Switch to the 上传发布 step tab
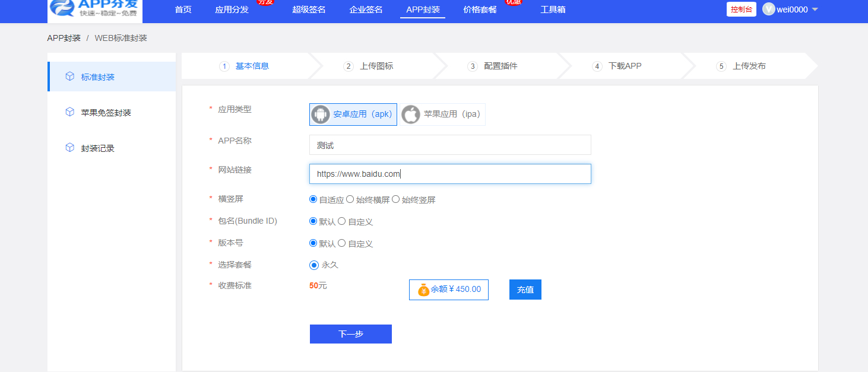The image size is (868, 372). 749,66
